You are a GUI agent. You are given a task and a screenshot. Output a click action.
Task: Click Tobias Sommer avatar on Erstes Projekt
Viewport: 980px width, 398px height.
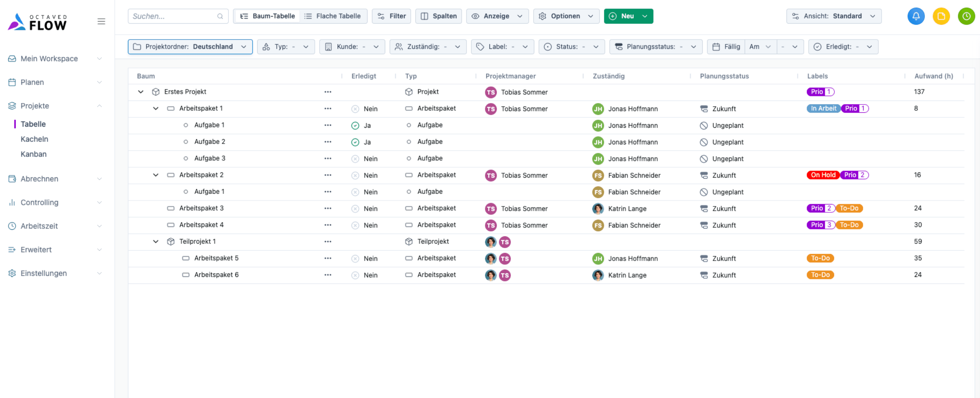pyautogui.click(x=491, y=92)
